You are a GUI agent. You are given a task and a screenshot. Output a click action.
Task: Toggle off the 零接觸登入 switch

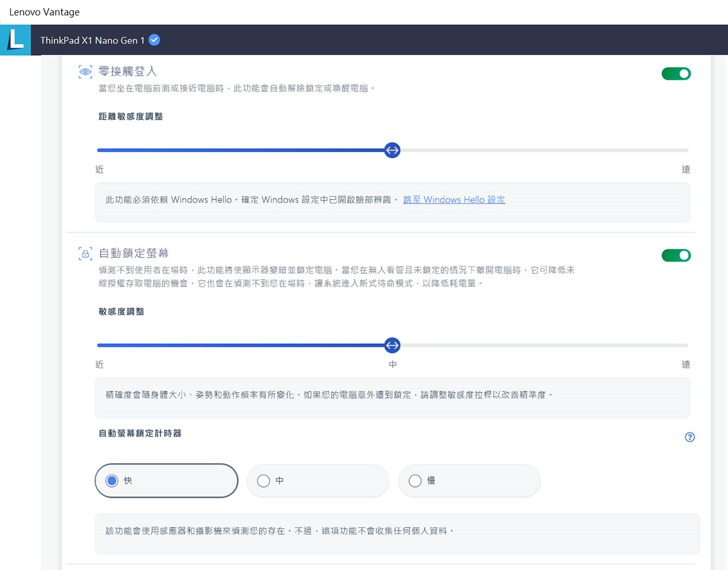pos(676,74)
